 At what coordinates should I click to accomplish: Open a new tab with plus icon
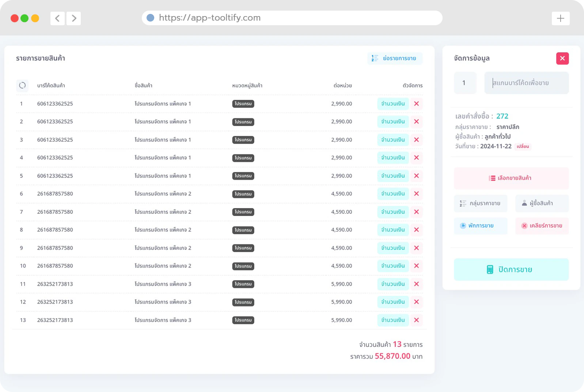[x=561, y=18]
